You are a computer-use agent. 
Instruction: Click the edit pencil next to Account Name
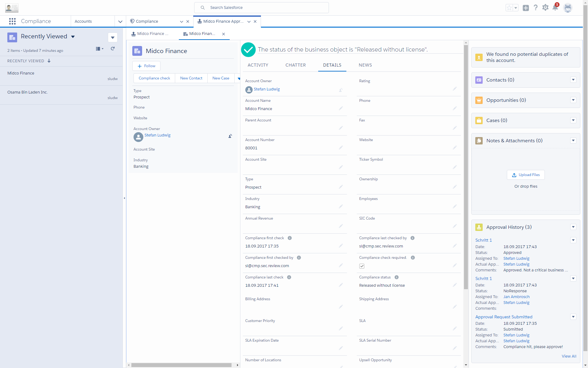coord(341,108)
